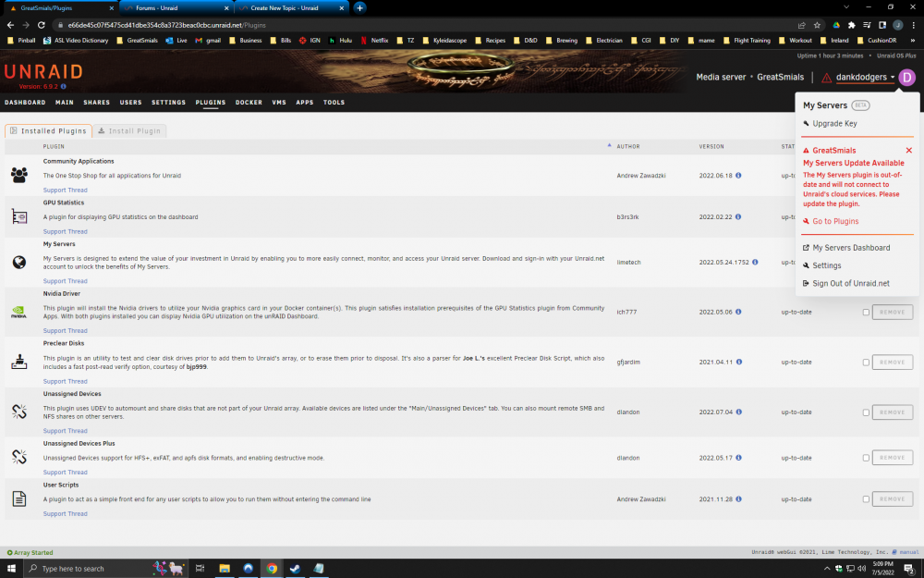The height and width of the screenshot is (578, 924).
Task: Open version info icon for My Servers 2022.05.24.1752
Action: coord(755,262)
